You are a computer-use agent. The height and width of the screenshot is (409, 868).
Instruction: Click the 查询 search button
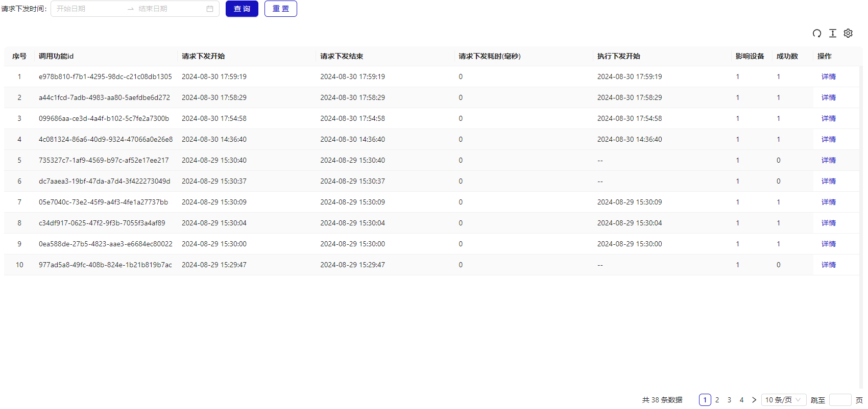pos(242,9)
